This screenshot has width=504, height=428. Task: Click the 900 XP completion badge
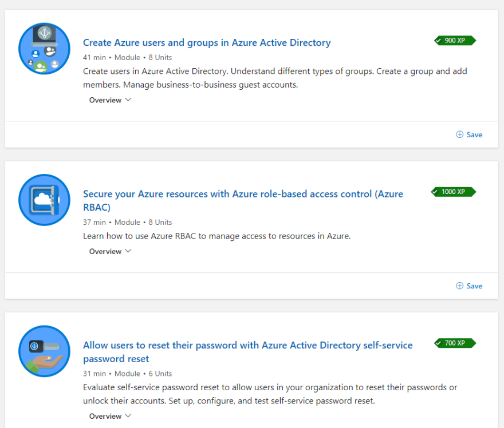tap(455, 41)
